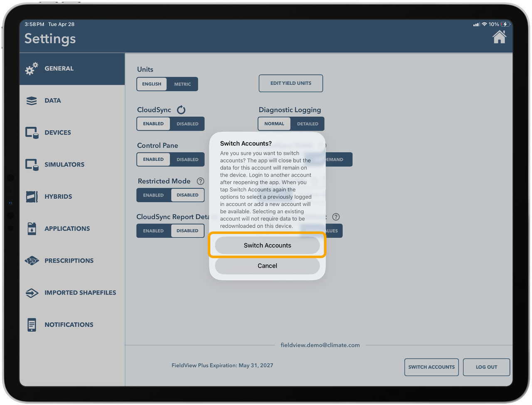Open the Notifications device icon
532x405 pixels.
coord(32,324)
